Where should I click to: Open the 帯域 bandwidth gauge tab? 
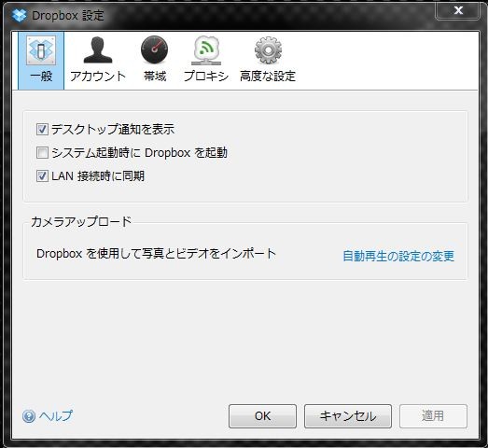[x=155, y=60]
